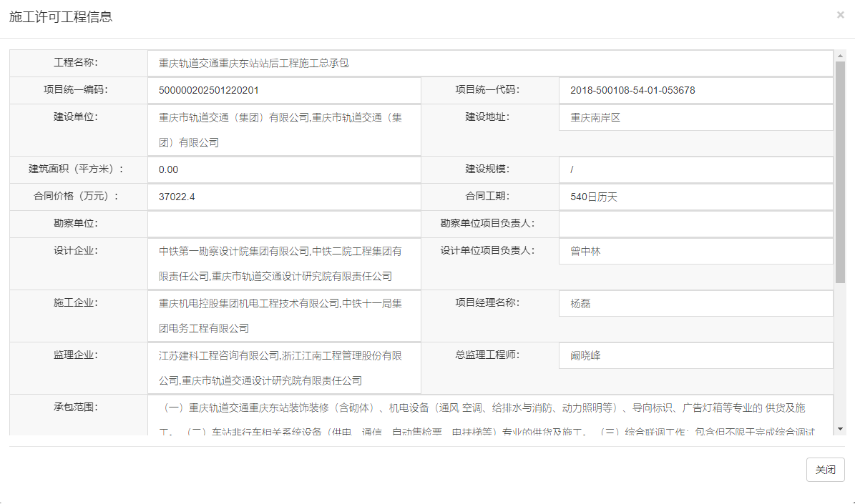855x504 pixels.
Task: Select the 项目统一编码 field
Action: (x=284, y=90)
